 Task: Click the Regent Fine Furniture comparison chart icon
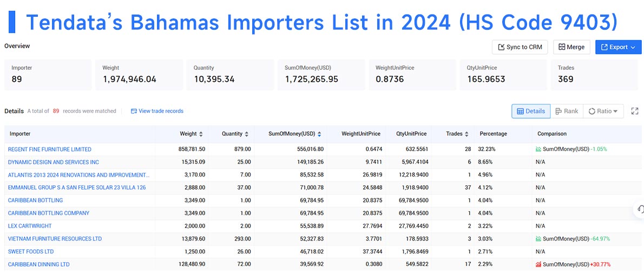(538, 149)
